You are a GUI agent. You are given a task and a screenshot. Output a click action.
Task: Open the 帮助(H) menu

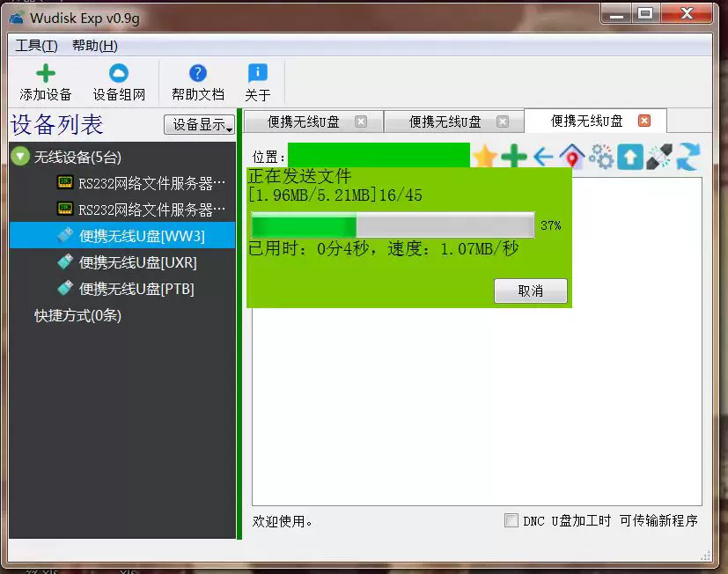tap(95, 46)
